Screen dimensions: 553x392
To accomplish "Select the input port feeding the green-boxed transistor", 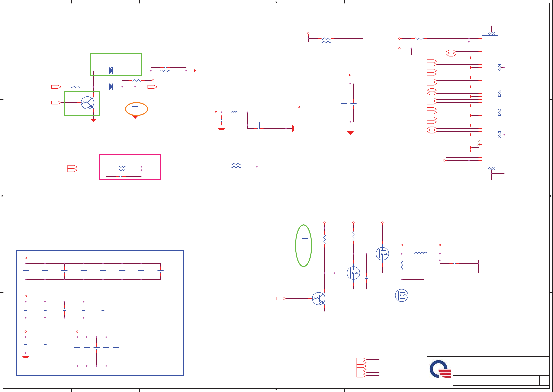I will pyautogui.click(x=56, y=103).
